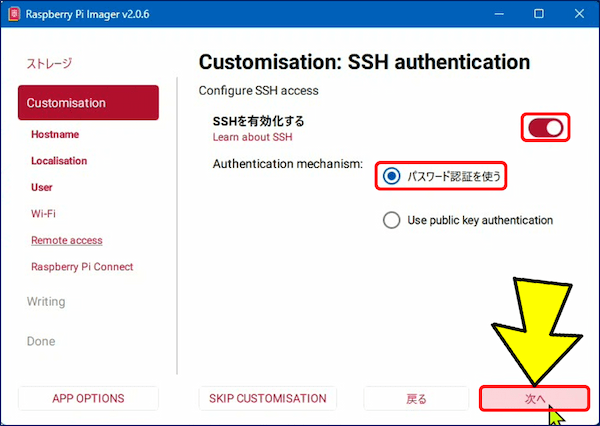Open the Hostname customisation section

tap(55, 134)
